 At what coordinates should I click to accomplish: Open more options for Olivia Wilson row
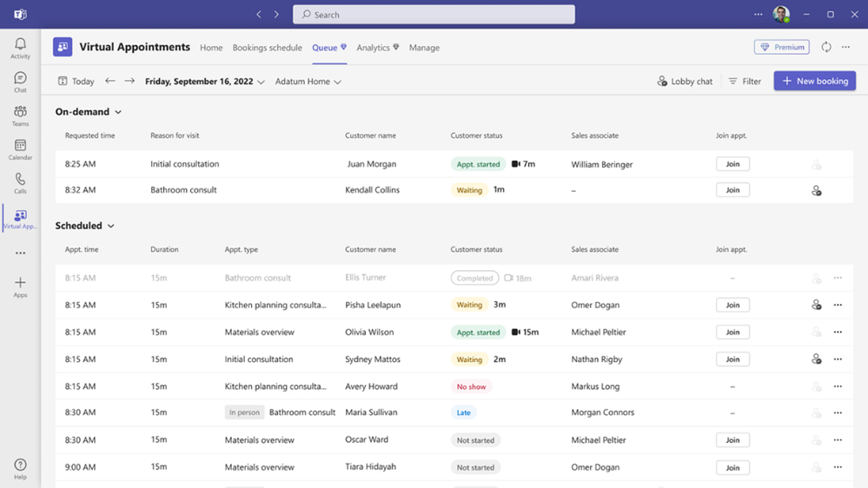tap(838, 332)
